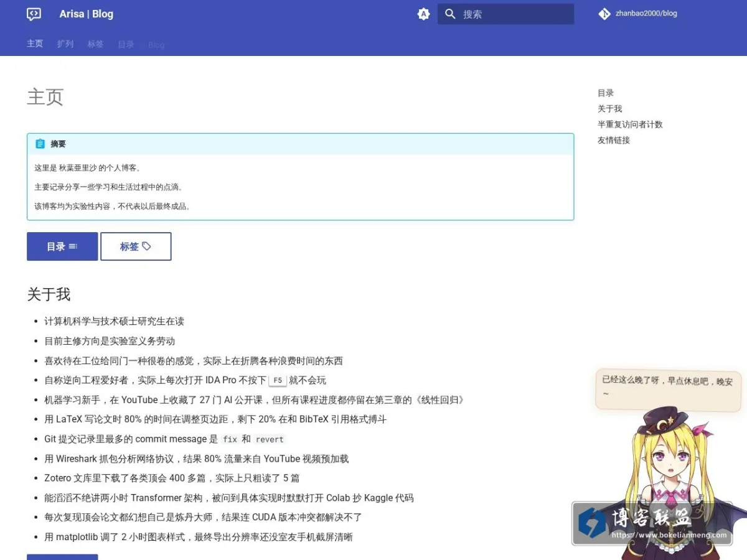The width and height of the screenshot is (747, 560).
Task: Click the 关于我 section heading
Action: coord(49,294)
